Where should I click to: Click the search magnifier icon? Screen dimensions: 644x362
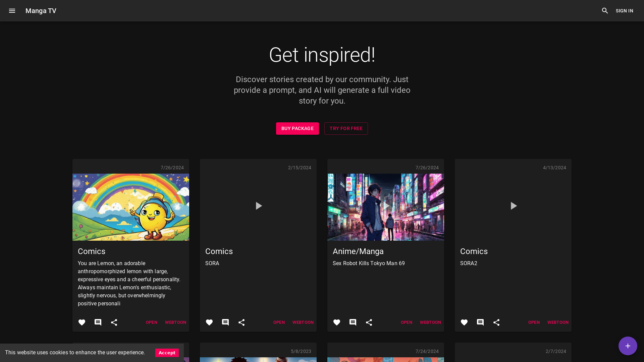(605, 11)
